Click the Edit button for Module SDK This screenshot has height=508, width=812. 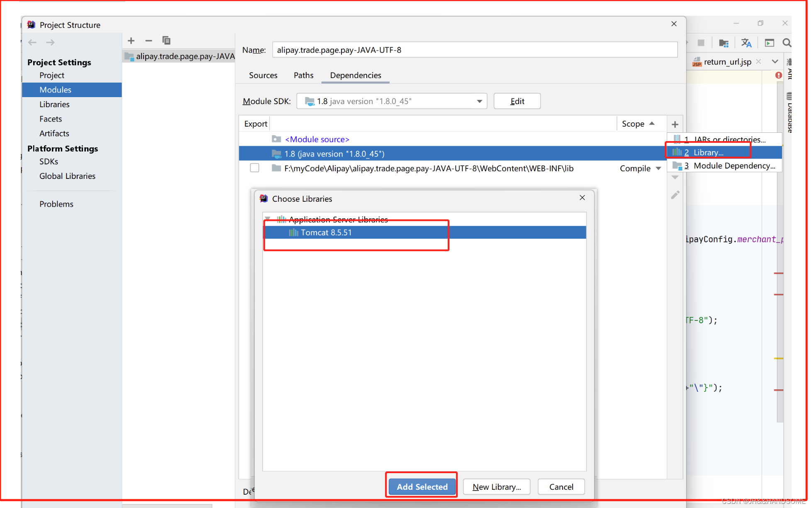pyautogui.click(x=517, y=101)
